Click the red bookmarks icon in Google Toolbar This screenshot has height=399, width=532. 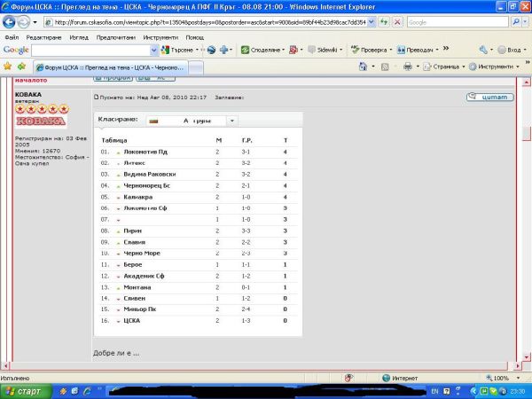293,51
